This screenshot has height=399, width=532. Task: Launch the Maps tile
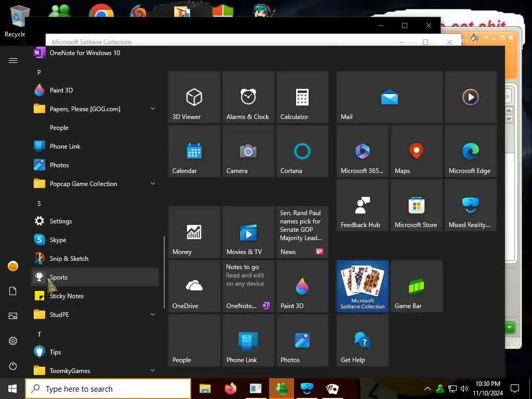click(416, 151)
